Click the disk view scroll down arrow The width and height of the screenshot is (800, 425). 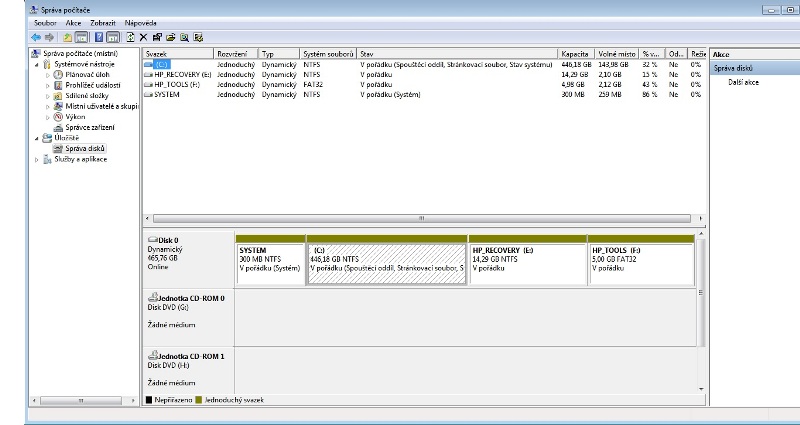pyautogui.click(x=701, y=389)
